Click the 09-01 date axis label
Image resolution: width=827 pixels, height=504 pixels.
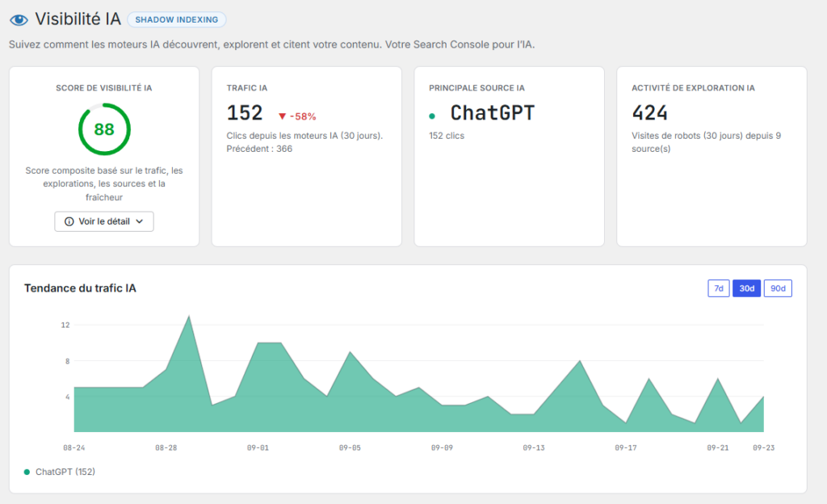pyautogui.click(x=258, y=447)
